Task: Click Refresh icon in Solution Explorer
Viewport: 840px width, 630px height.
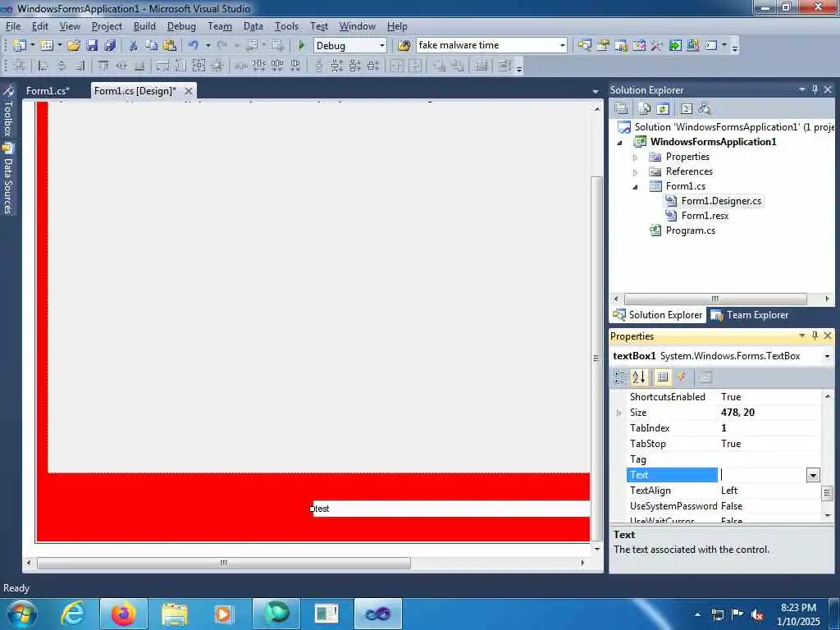Action: pyautogui.click(x=663, y=109)
